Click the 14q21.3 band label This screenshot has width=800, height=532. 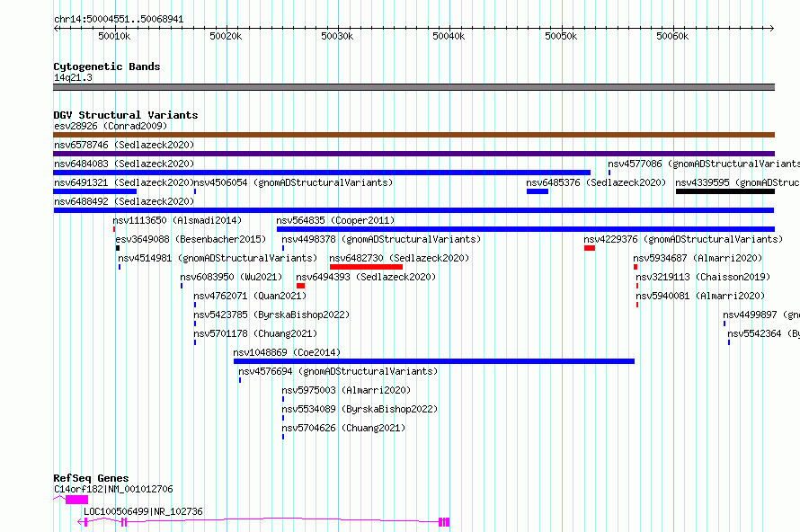(73, 77)
